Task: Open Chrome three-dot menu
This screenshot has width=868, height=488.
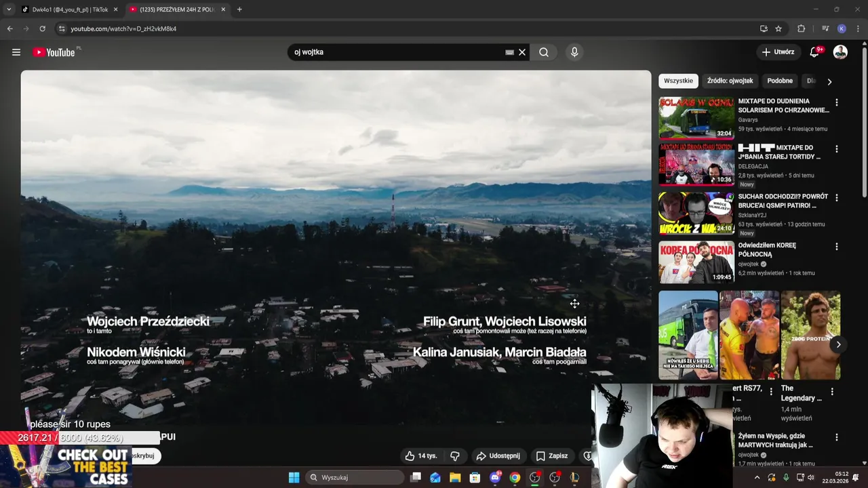Action: [x=858, y=28]
